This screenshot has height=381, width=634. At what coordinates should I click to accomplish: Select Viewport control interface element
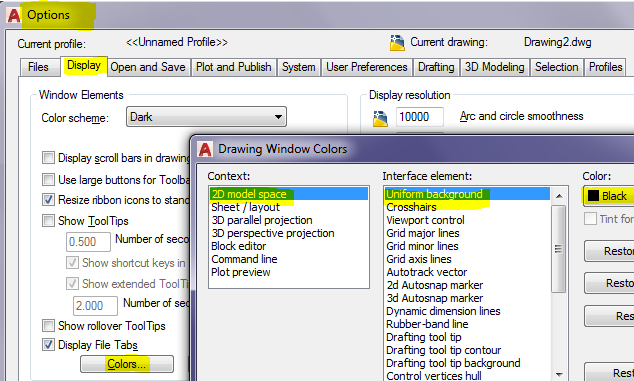click(x=467, y=220)
